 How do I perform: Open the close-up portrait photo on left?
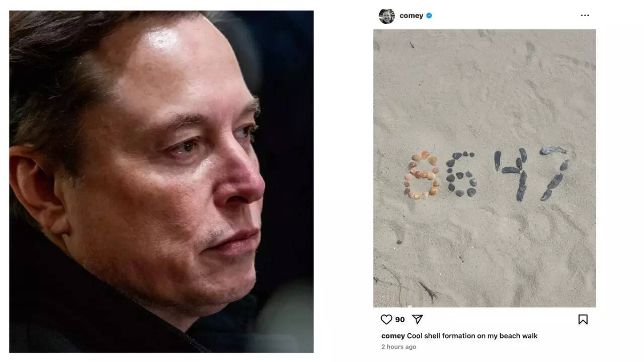tap(161, 182)
